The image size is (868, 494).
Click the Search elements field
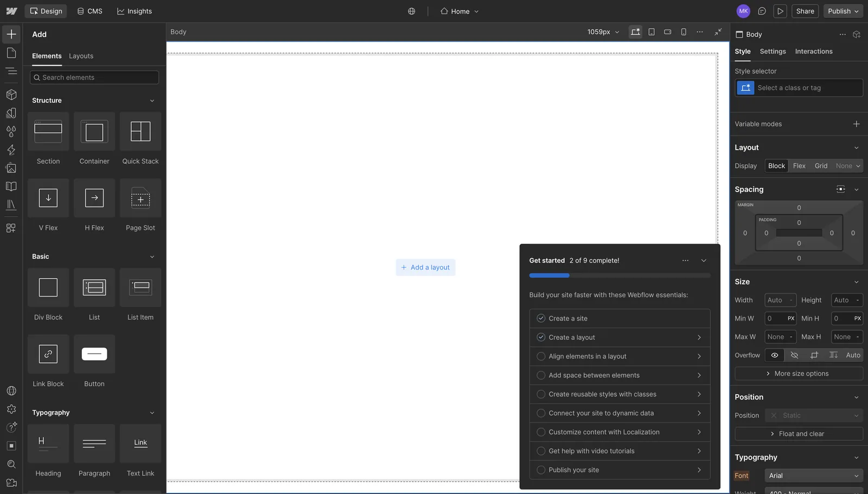point(94,78)
